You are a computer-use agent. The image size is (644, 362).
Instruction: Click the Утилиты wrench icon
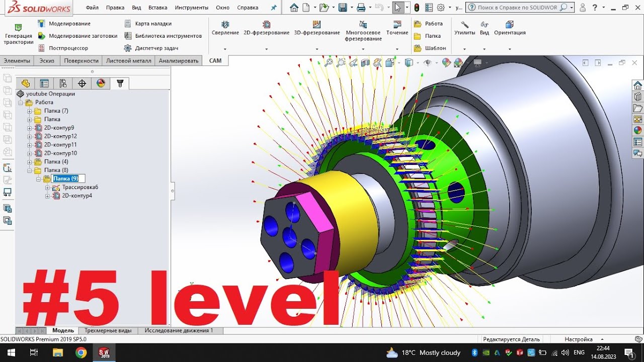click(464, 24)
